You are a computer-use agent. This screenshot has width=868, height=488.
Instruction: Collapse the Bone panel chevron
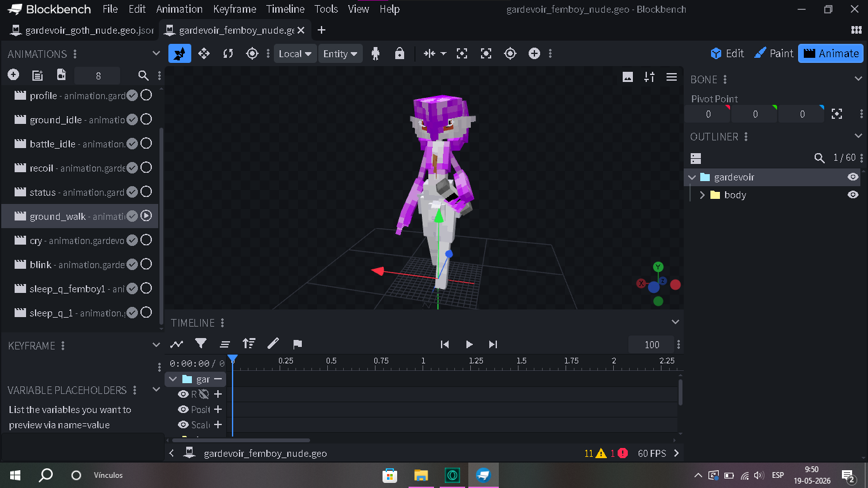coord(858,79)
